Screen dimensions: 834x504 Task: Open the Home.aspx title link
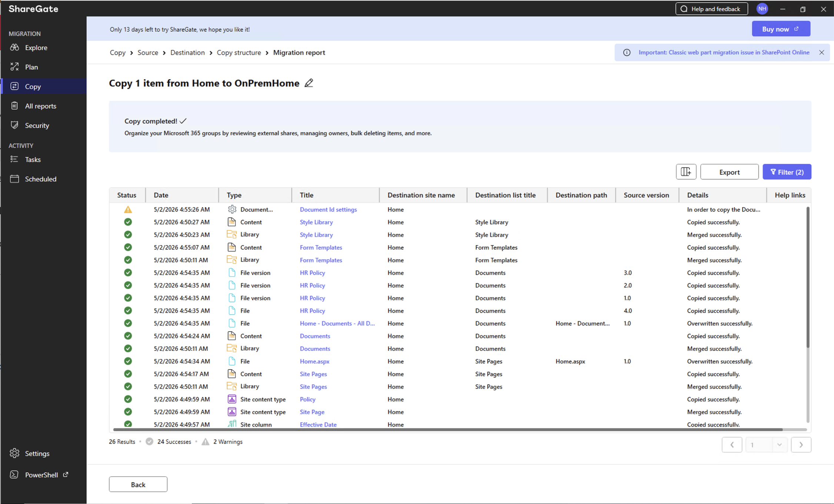(314, 361)
